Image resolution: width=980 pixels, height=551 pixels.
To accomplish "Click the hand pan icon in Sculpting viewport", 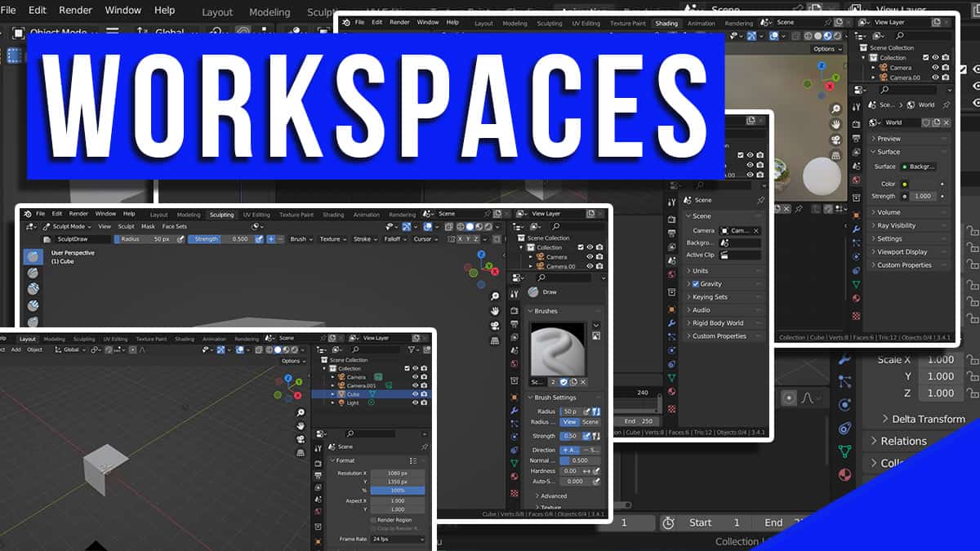I will pos(495,311).
